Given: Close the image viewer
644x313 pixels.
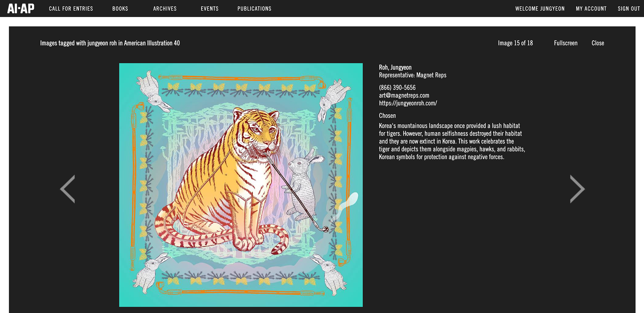Looking at the screenshot, I should click(598, 43).
